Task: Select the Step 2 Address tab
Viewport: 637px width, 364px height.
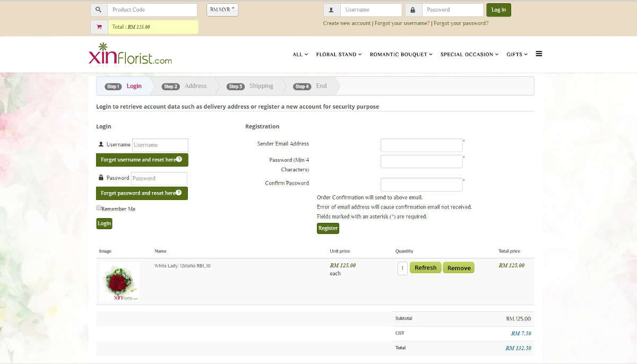Action: pos(185,86)
